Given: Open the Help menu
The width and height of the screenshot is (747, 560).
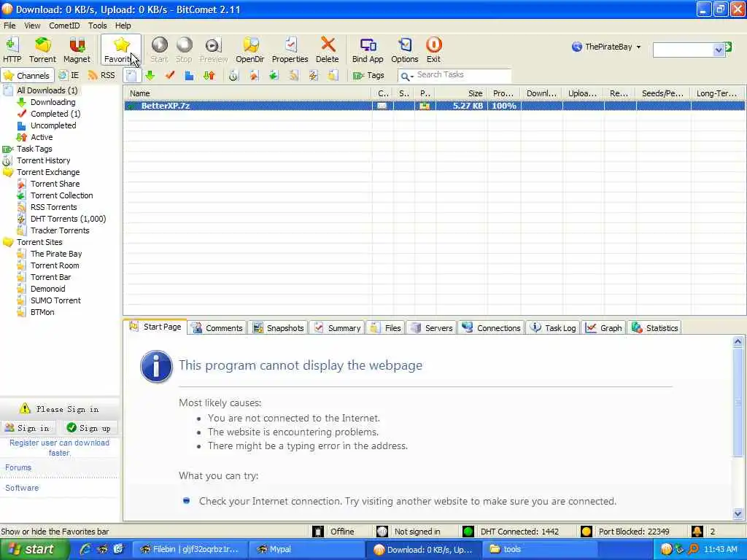Looking at the screenshot, I should [x=123, y=26].
